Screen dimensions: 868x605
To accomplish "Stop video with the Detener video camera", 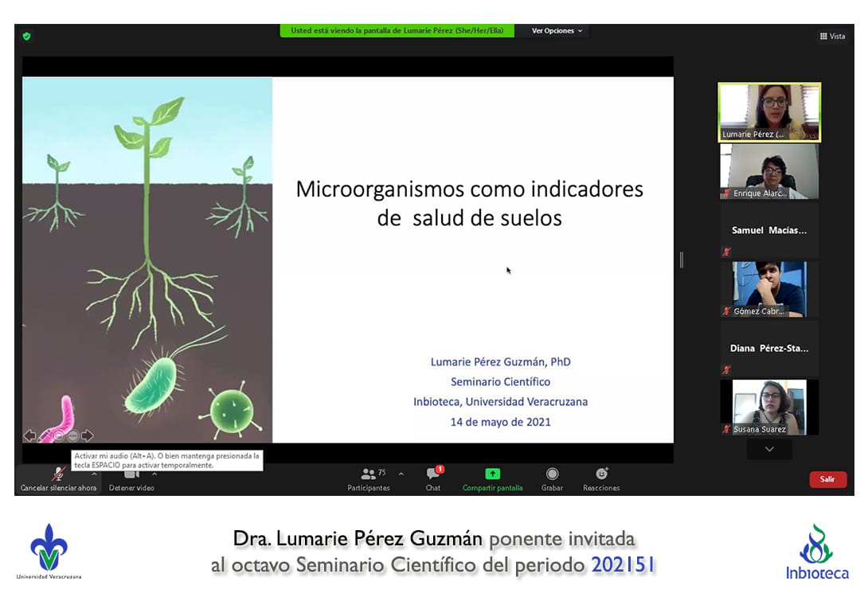I will coord(131,475).
